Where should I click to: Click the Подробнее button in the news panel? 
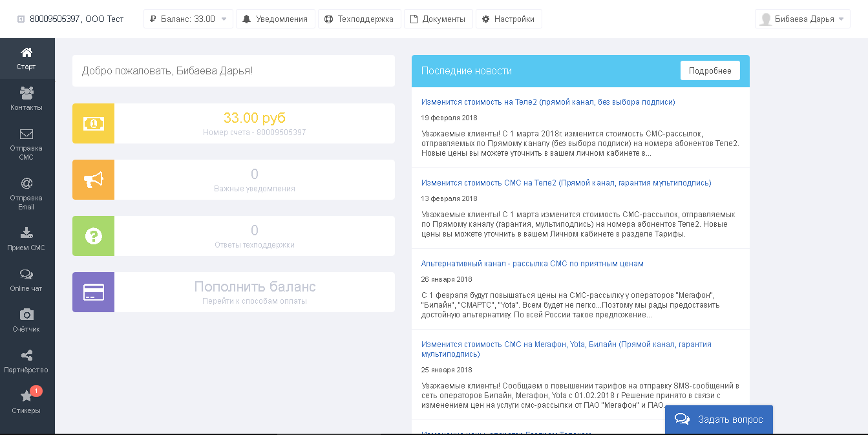pyautogui.click(x=710, y=70)
